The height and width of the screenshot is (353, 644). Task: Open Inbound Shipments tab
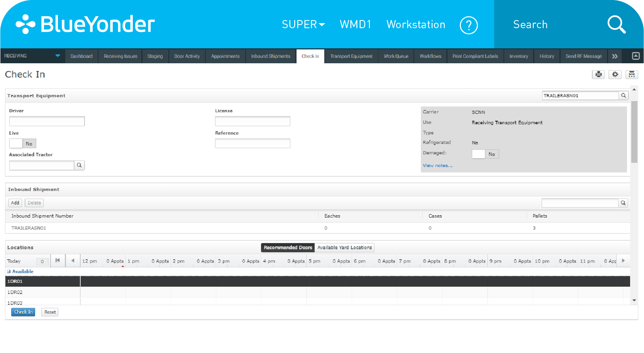pos(271,56)
